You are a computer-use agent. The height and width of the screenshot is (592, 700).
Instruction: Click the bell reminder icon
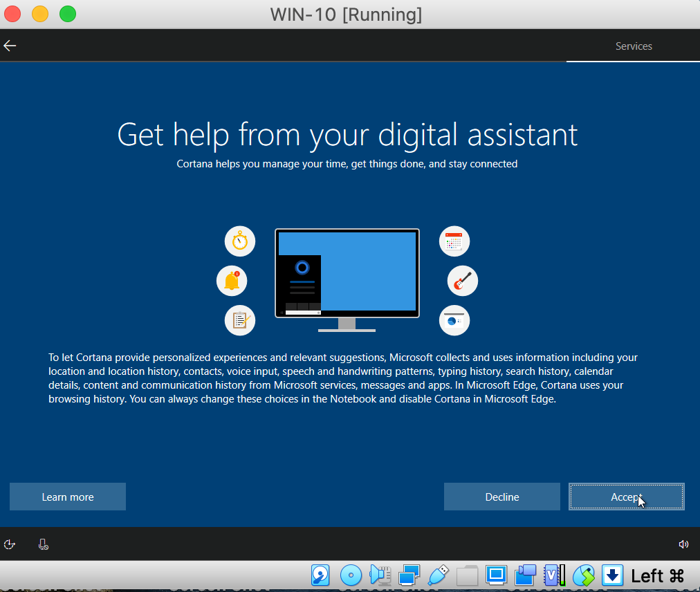point(232,281)
